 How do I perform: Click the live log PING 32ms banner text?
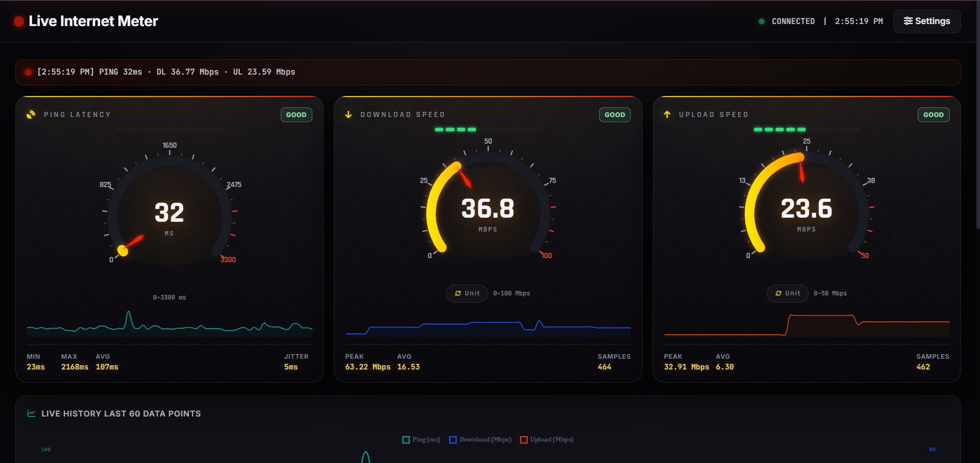click(x=166, y=72)
